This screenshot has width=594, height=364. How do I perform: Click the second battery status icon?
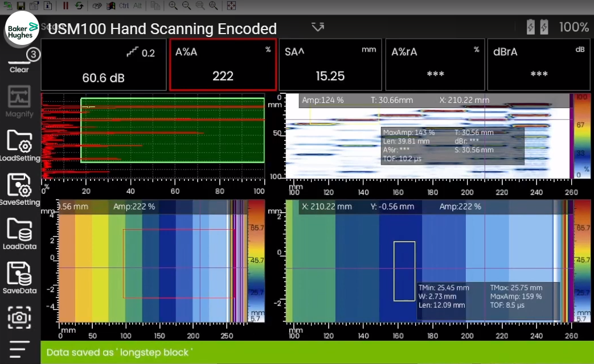tap(544, 27)
